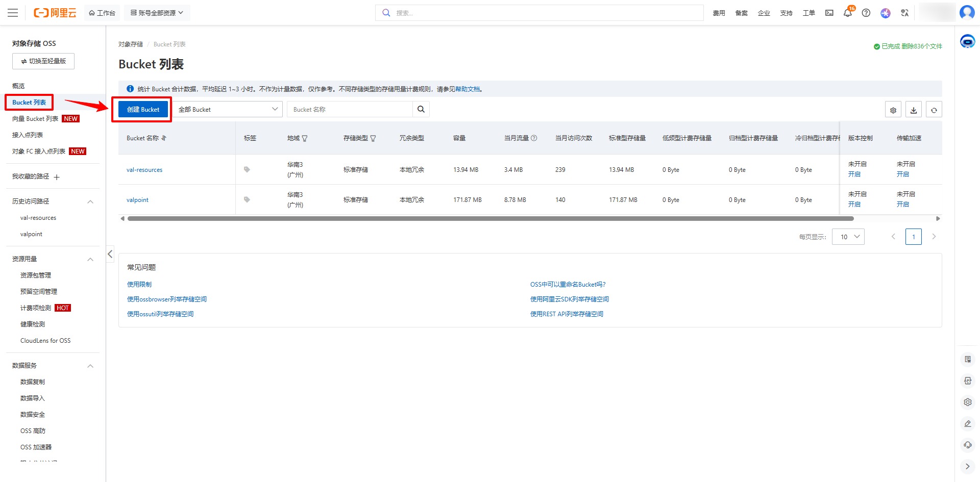The image size is (980, 482).
Task: Collapse the 历史访问路径 section
Action: click(90, 202)
